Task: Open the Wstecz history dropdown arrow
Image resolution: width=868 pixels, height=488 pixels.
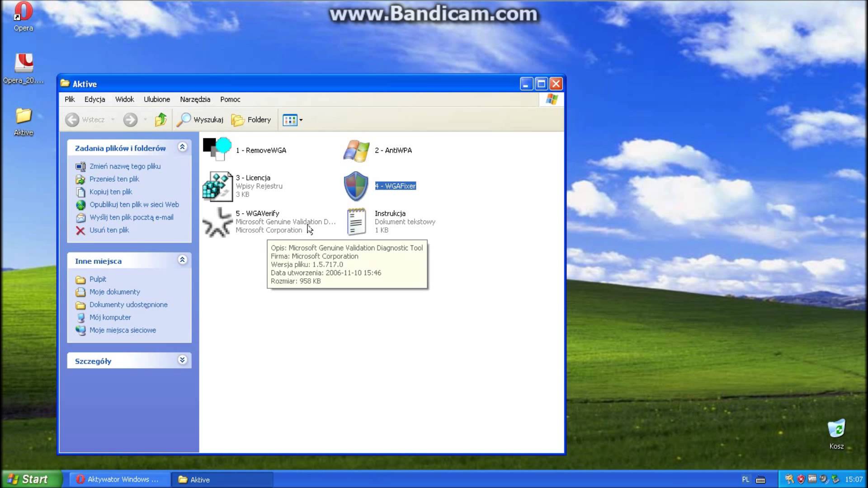Action: click(113, 120)
